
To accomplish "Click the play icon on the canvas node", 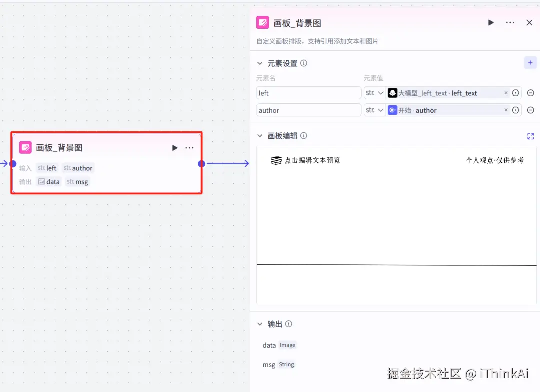I will coord(175,147).
